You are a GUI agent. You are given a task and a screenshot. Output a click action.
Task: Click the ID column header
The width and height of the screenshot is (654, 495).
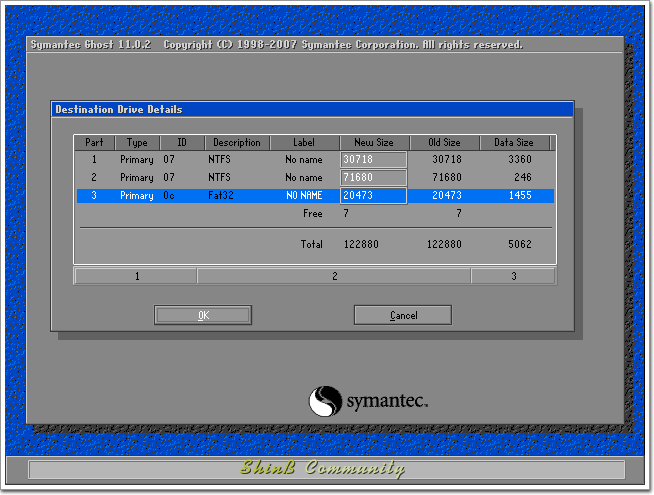182,143
